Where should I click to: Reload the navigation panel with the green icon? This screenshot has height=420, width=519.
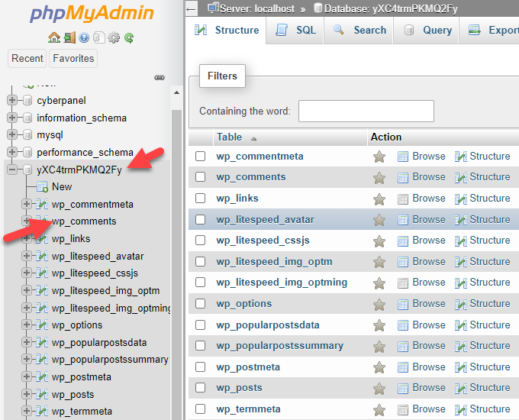click(129, 37)
